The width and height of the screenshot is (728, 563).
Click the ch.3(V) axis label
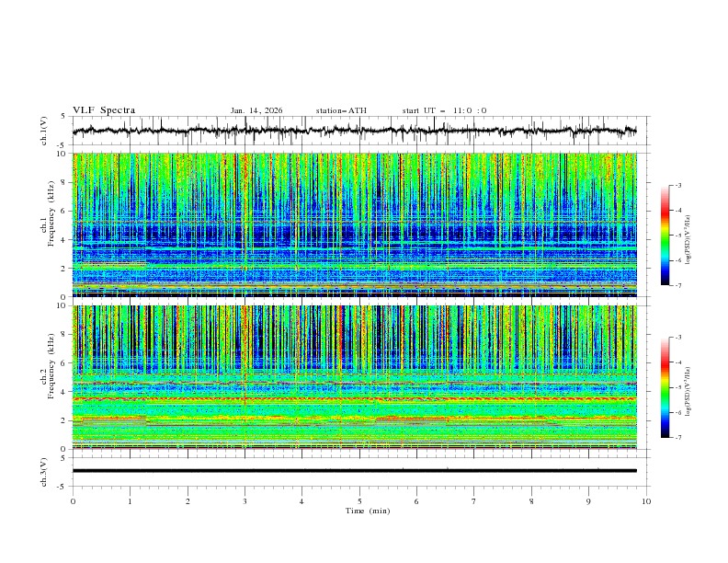44,471
